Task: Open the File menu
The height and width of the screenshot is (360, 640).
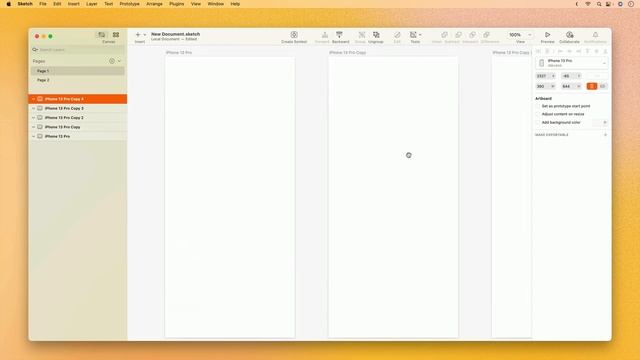Action: pyautogui.click(x=43, y=4)
